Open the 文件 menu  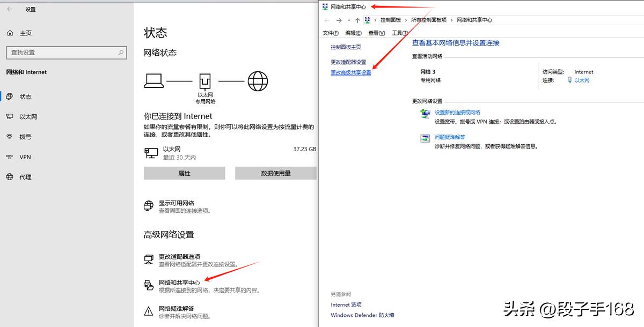[330, 32]
